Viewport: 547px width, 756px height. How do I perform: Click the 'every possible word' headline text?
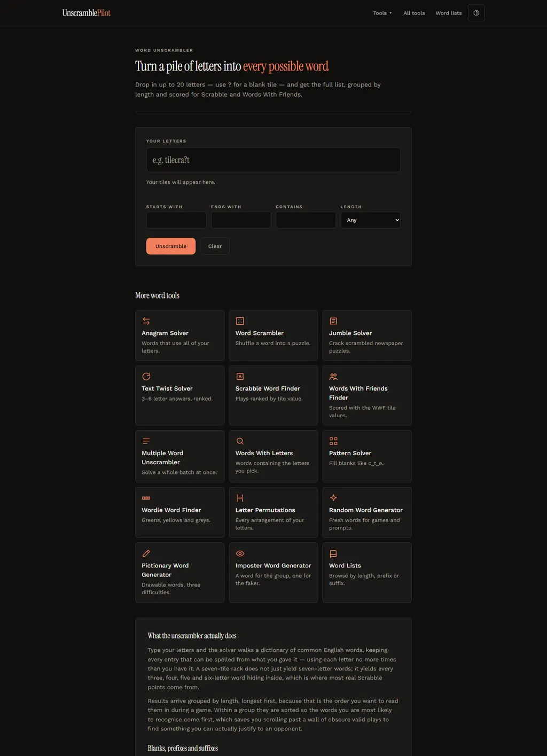click(x=286, y=66)
